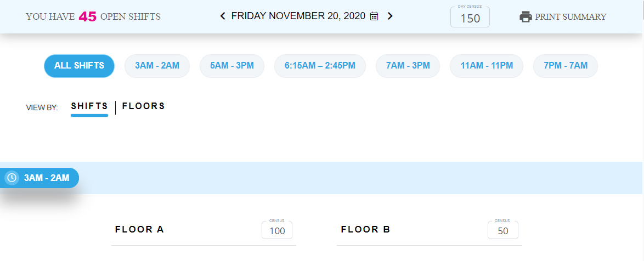Click Floor A census input
This screenshot has height=261, width=644.
pyautogui.click(x=277, y=231)
